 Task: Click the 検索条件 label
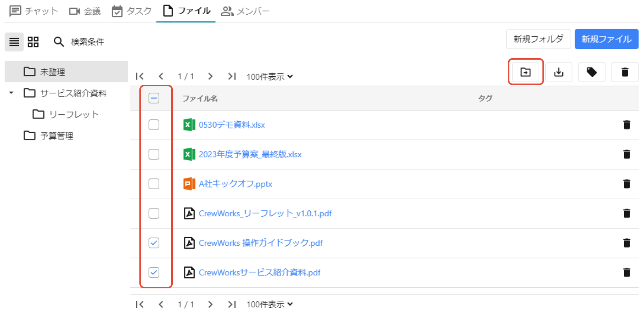88,42
